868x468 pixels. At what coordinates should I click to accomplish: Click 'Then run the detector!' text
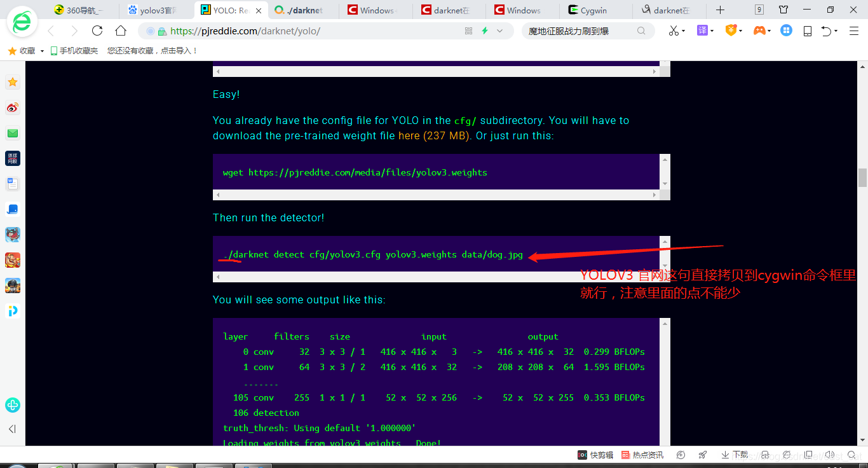point(268,217)
